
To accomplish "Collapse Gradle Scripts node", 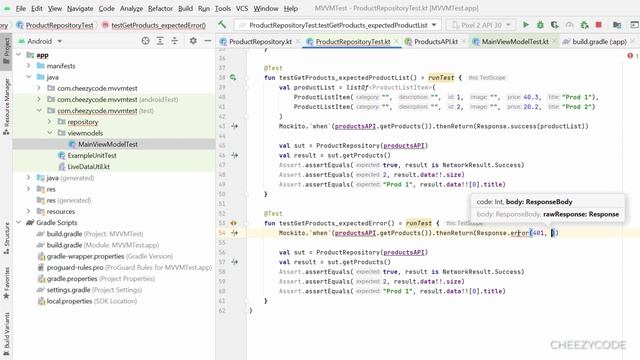I will (19, 222).
